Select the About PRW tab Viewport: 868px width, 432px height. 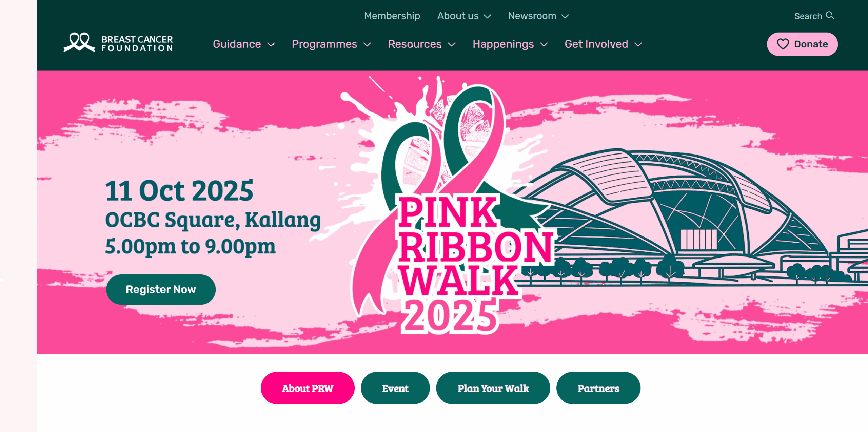[308, 388]
